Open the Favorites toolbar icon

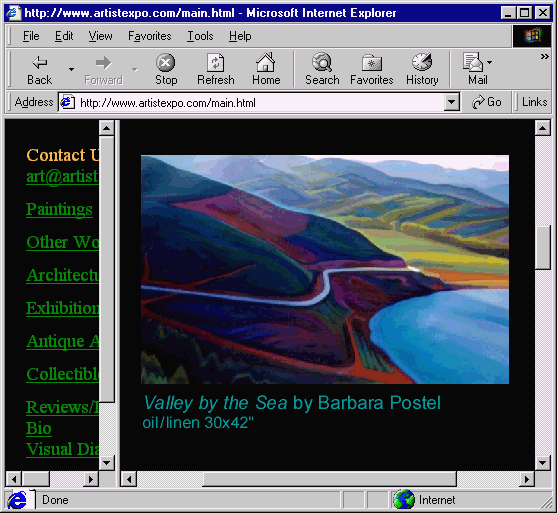(372, 63)
